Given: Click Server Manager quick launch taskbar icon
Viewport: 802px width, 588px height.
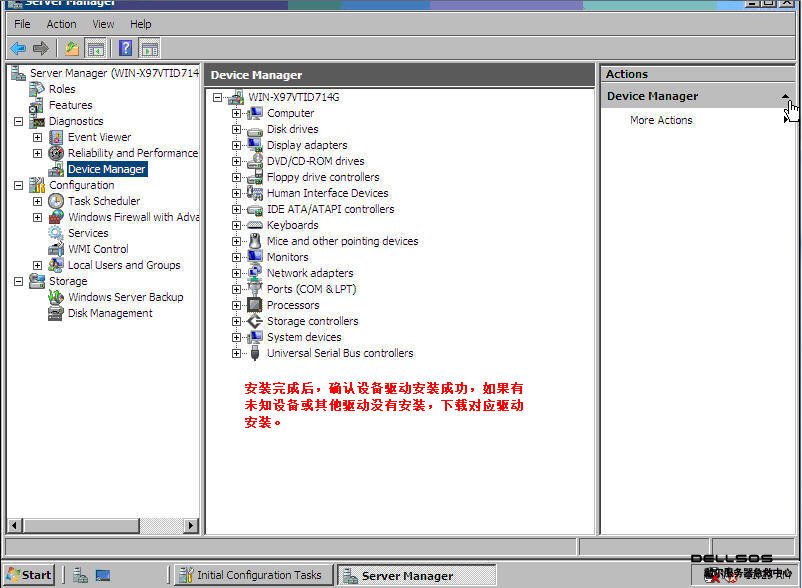Looking at the screenshot, I should pyautogui.click(x=80, y=575).
